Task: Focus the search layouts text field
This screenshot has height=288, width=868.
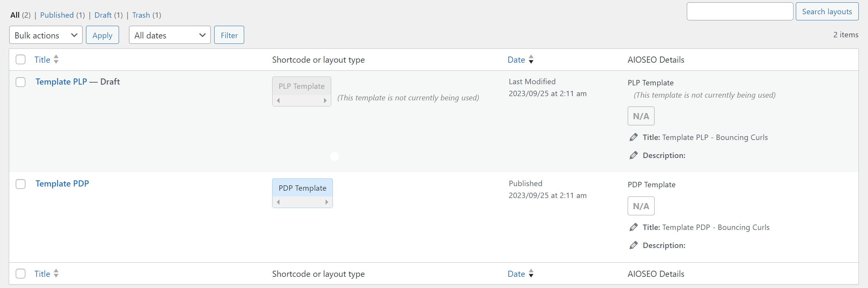Action: 740,12
